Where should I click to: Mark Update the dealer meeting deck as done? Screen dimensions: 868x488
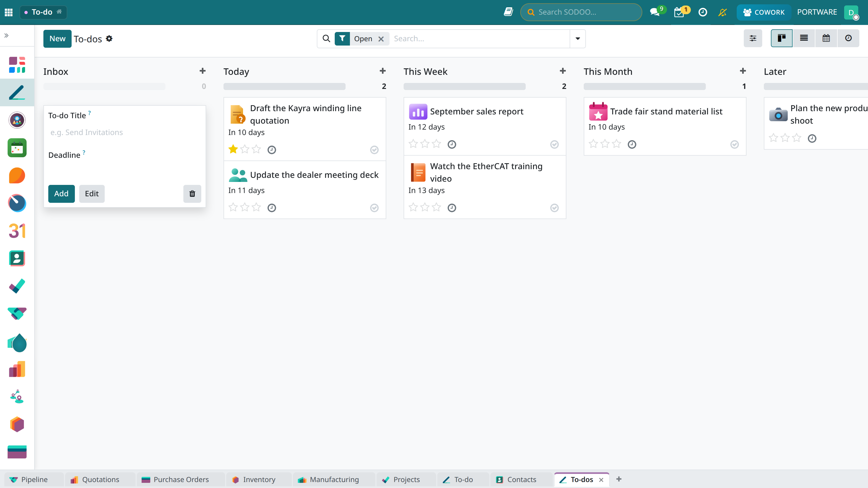coord(374,208)
